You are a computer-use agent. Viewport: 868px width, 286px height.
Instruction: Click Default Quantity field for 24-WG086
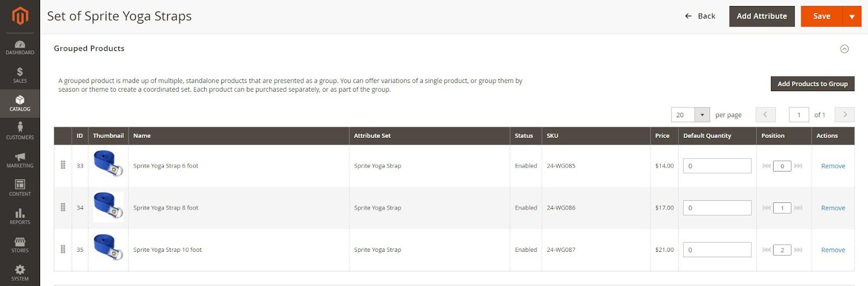(717, 208)
